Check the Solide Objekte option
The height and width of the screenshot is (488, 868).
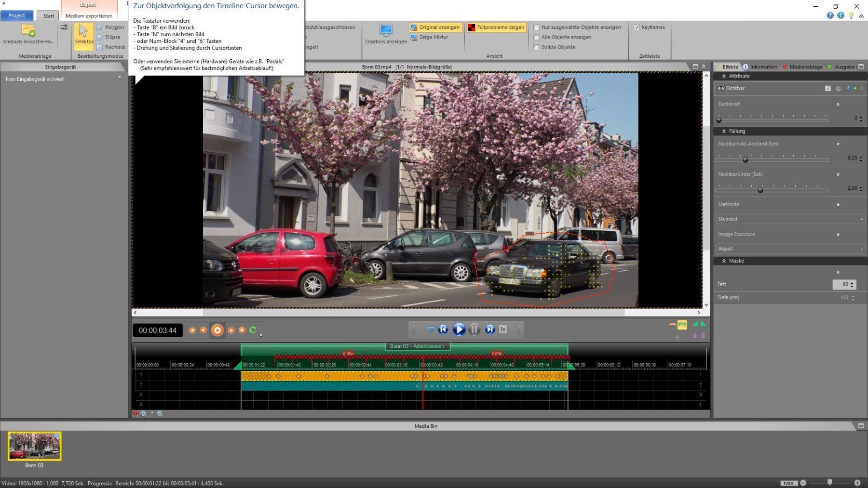coord(536,47)
